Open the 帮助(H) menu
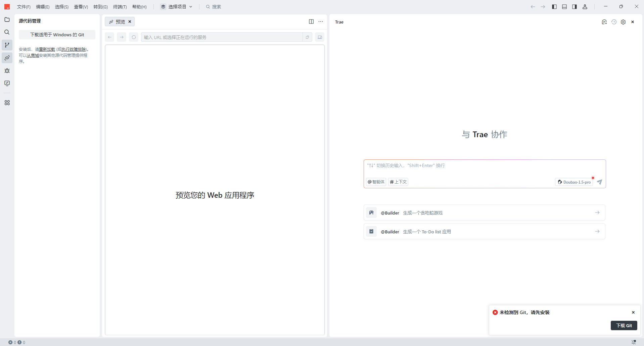The image size is (644, 346). coord(139,7)
